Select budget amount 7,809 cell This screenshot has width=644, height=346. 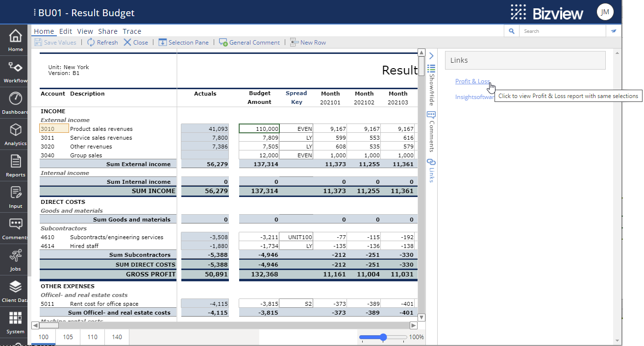[x=259, y=138]
